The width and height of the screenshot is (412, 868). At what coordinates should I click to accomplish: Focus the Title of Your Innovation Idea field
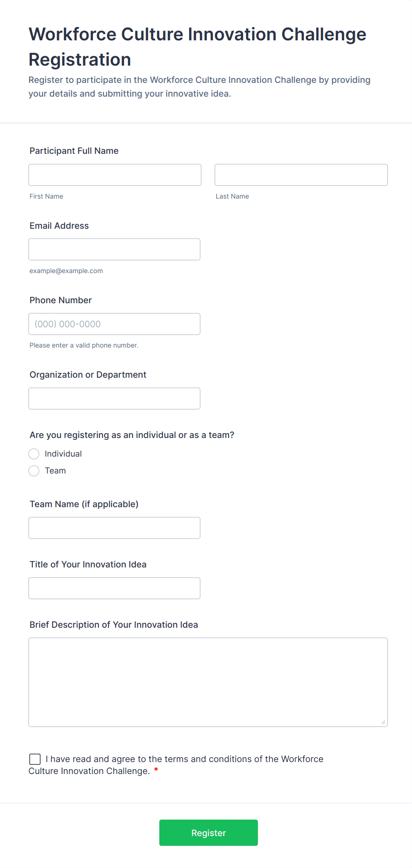(x=114, y=588)
